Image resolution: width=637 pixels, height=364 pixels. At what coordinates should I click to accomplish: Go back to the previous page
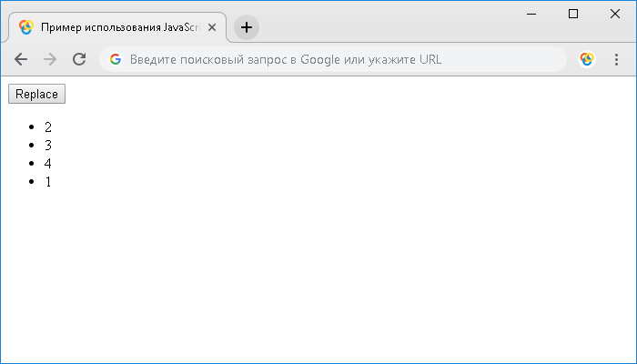coord(21,59)
